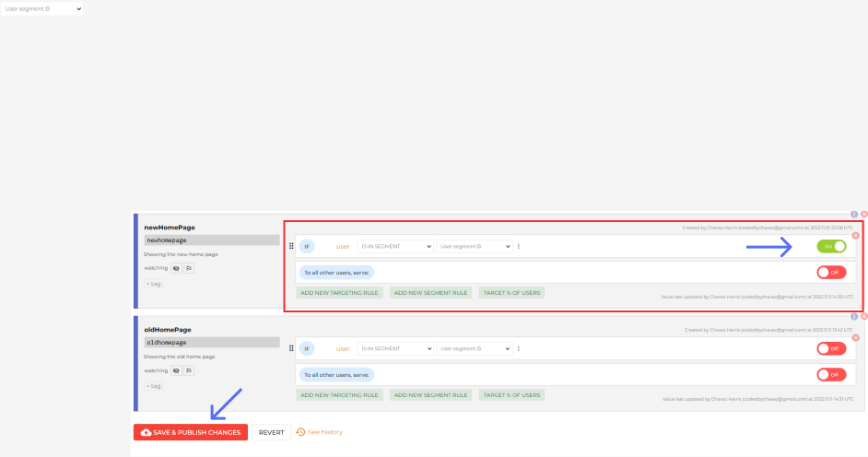Click 'To all other users, serve' under newHomePage
The image size is (868, 457).
[x=336, y=272]
